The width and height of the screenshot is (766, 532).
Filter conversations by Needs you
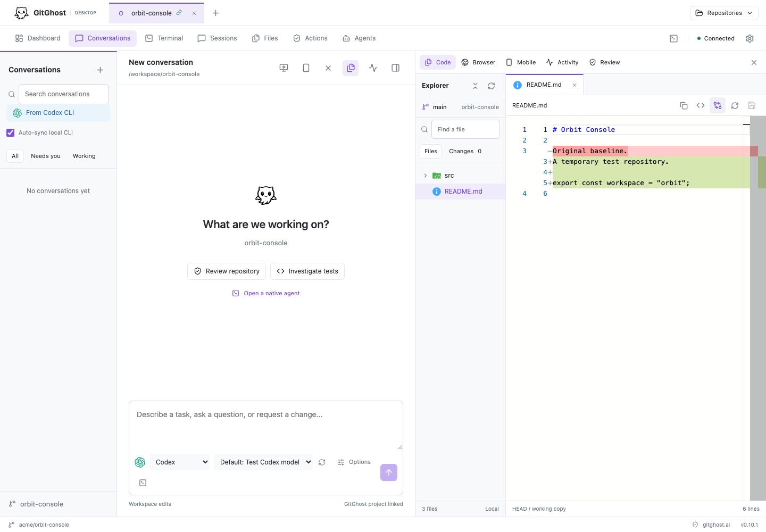tap(46, 156)
